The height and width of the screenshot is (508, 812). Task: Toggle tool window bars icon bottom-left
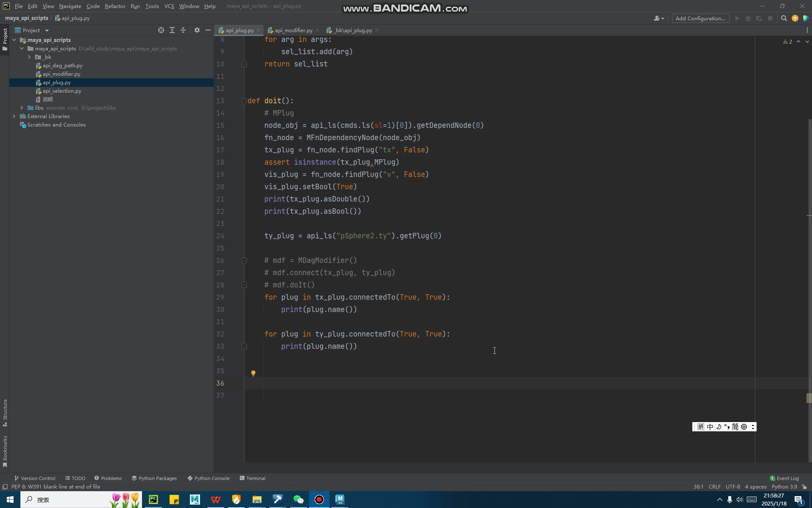[5, 487]
